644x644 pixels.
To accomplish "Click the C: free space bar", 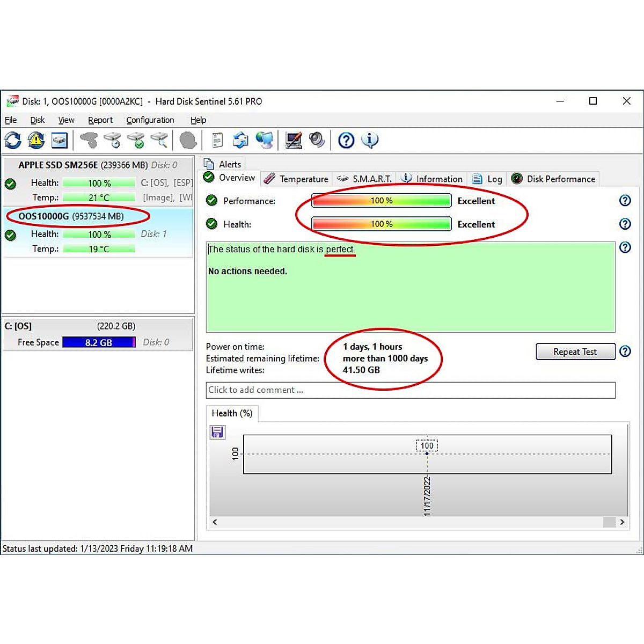I will coord(99,342).
